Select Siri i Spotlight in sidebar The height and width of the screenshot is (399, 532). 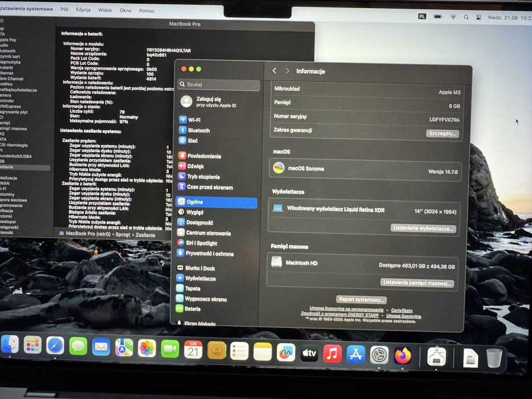click(x=216, y=243)
